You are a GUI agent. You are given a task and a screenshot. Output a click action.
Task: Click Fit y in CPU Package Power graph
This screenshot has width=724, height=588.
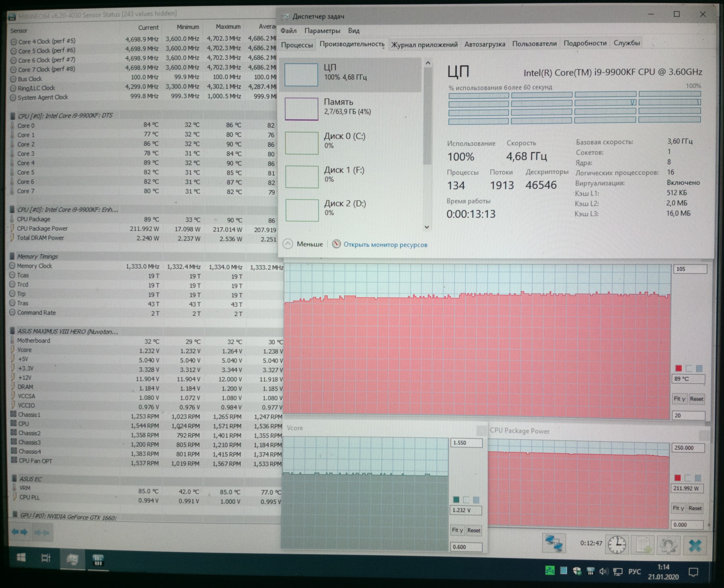pos(678,508)
